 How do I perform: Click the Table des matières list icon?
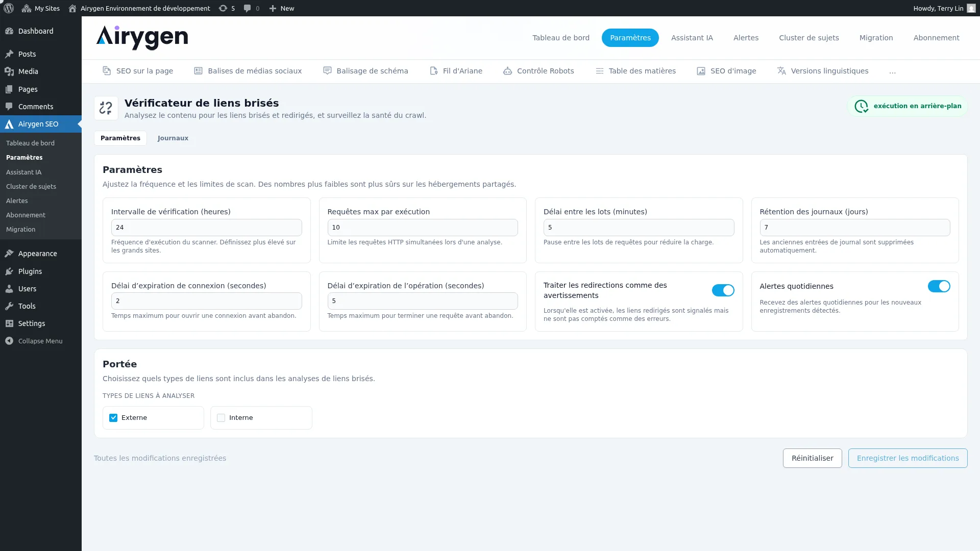click(x=599, y=71)
